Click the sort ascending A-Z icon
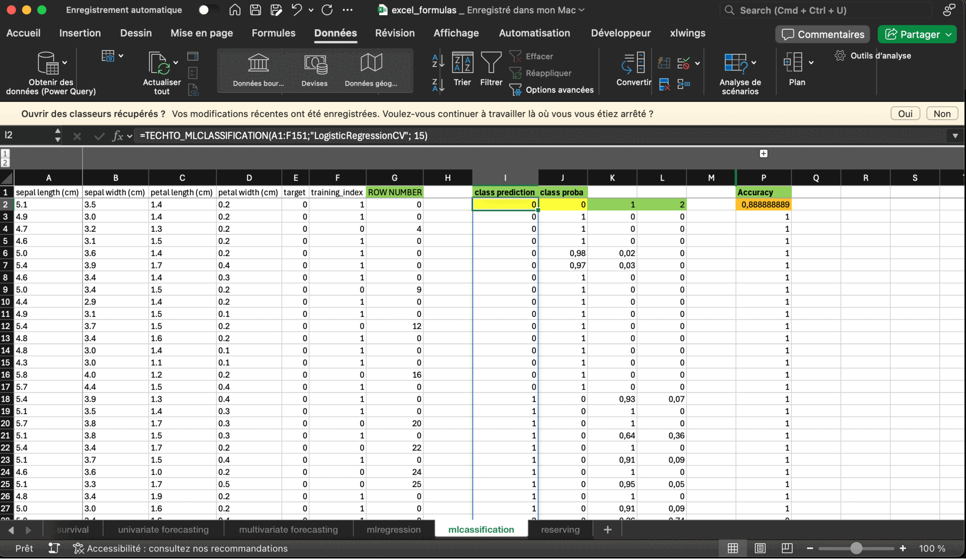The image size is (966, 560). (438, 61)
